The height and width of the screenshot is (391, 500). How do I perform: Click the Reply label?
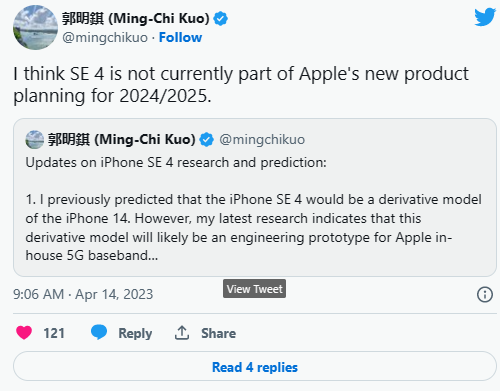point(135,333)
